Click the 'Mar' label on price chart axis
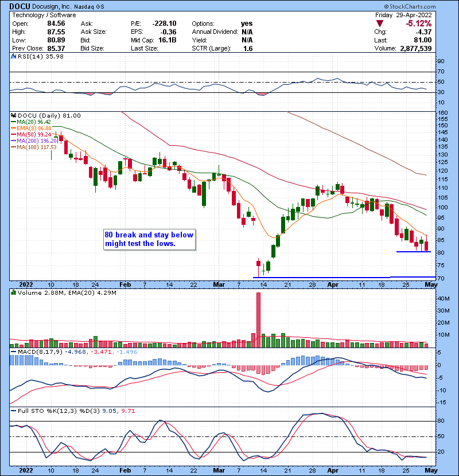 [x=219, y=285]
